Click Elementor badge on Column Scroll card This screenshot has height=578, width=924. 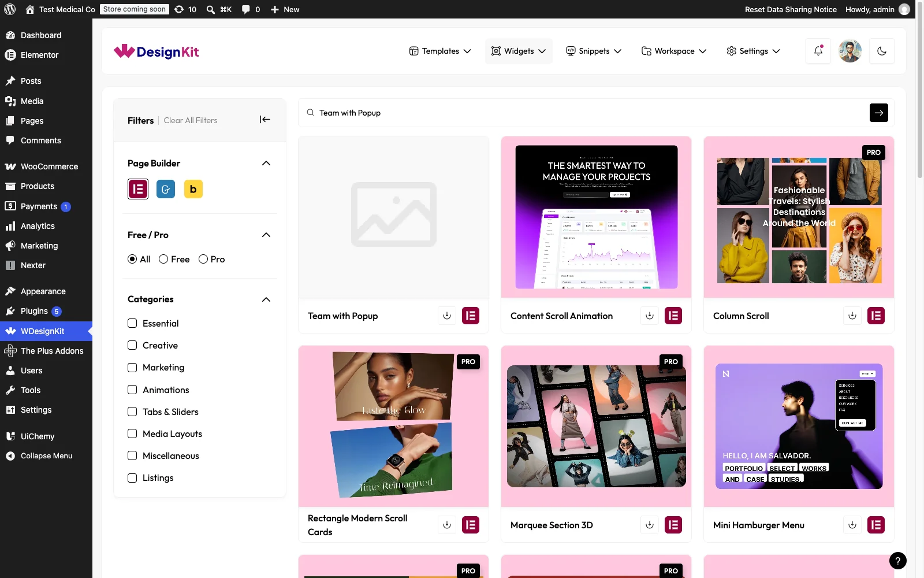pos(876,316)
